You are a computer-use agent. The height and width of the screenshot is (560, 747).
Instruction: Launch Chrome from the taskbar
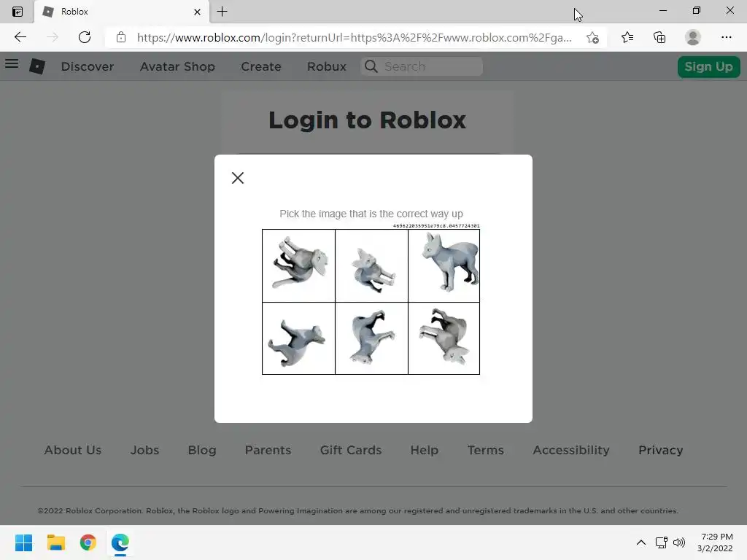88,542
